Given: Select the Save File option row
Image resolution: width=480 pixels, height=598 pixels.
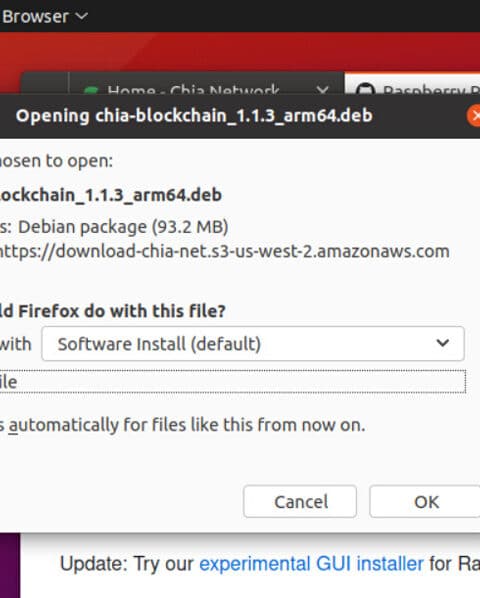Looking at the screenshot, I should click(232, 381).
